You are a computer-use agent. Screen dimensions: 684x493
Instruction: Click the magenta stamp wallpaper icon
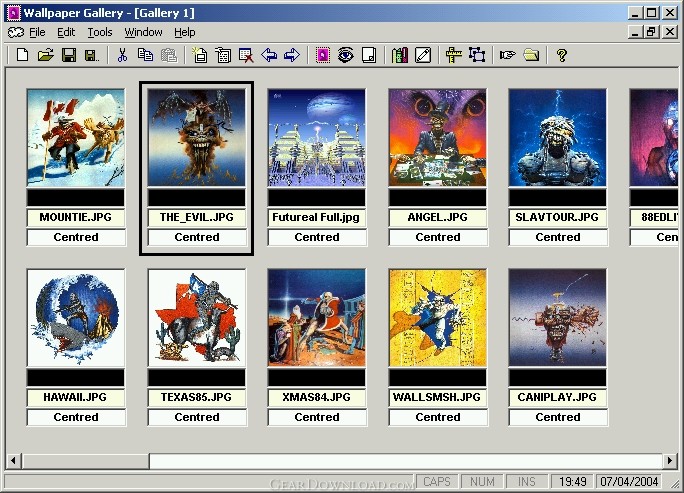coord(323,55)
